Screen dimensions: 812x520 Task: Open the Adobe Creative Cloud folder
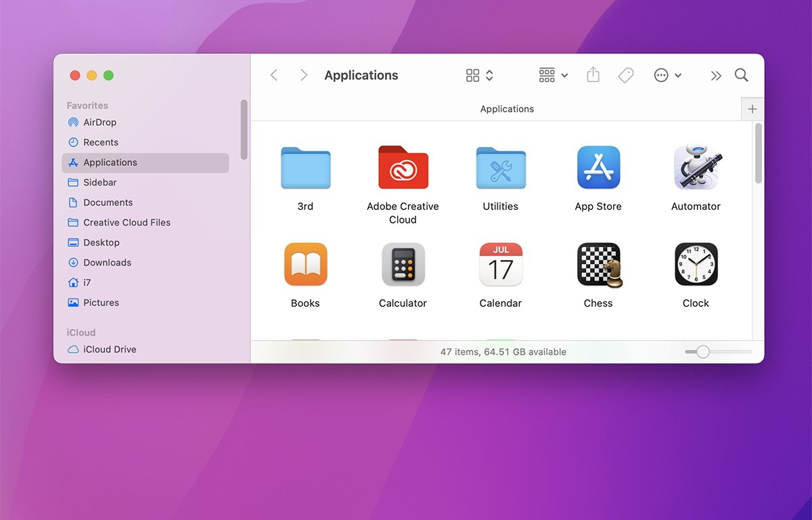pyautogui.click(x=403, y=167)
